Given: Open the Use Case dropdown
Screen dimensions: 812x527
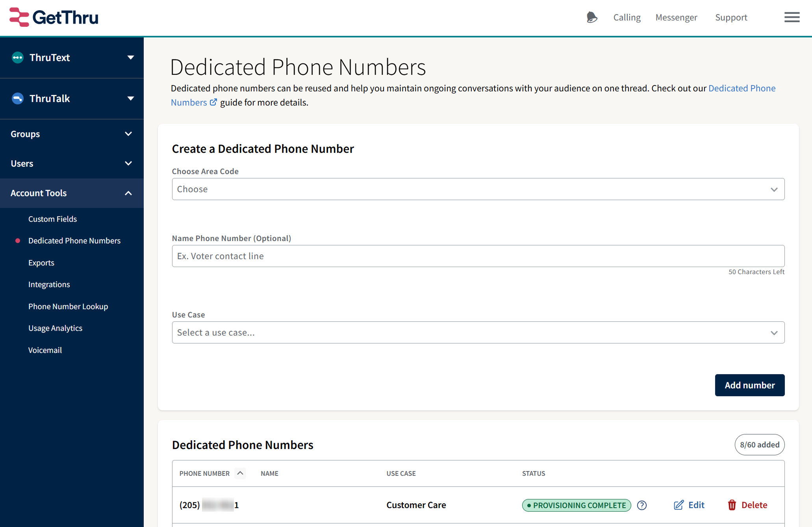Looking at the screenshot, I should (478, 332).
